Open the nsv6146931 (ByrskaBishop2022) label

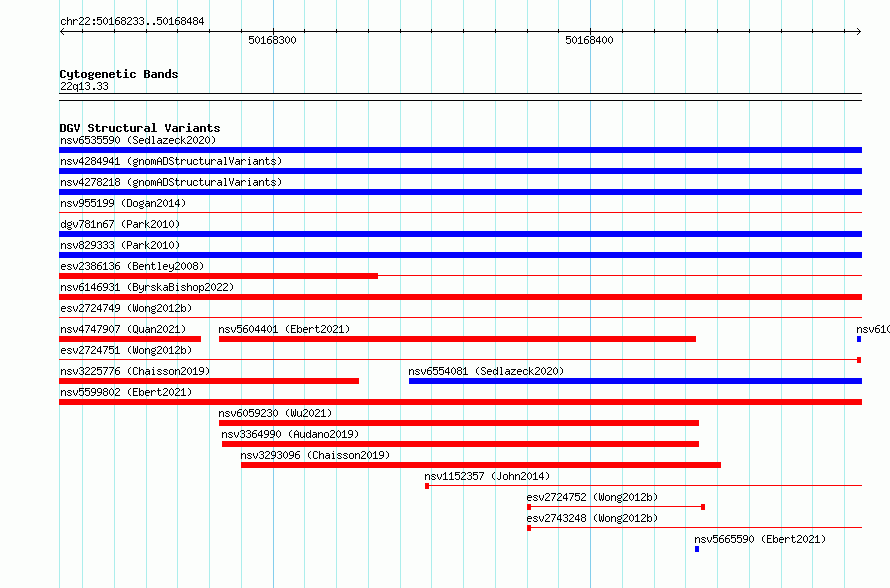coord(147,287)
